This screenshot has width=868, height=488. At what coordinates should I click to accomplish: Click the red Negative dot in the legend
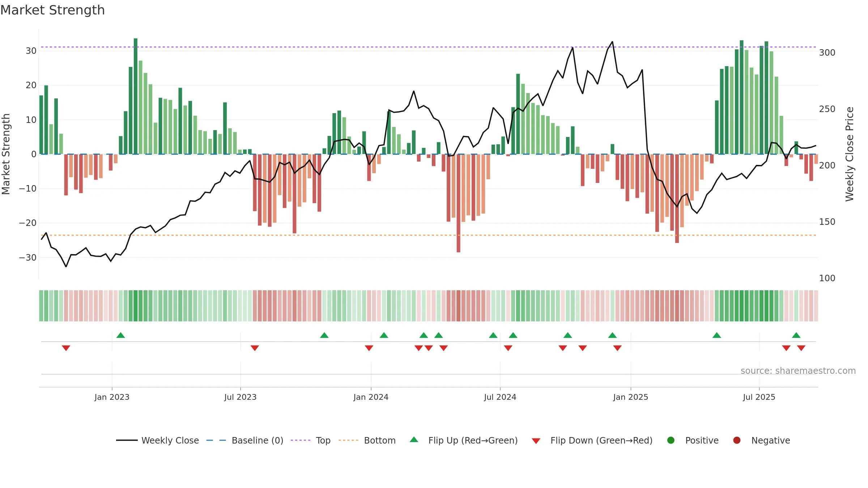point(737,440)
